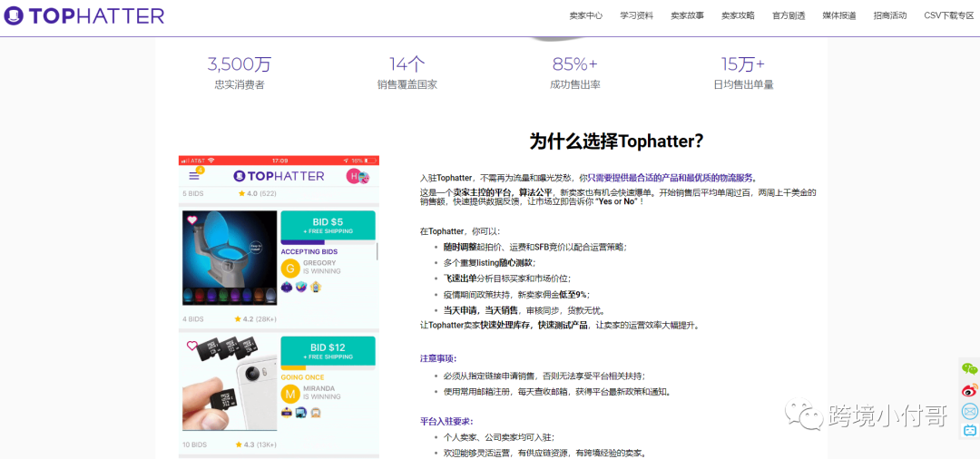Click the GOING ONCE status text
The image size is (980, 459).
[x=302, y=377]
